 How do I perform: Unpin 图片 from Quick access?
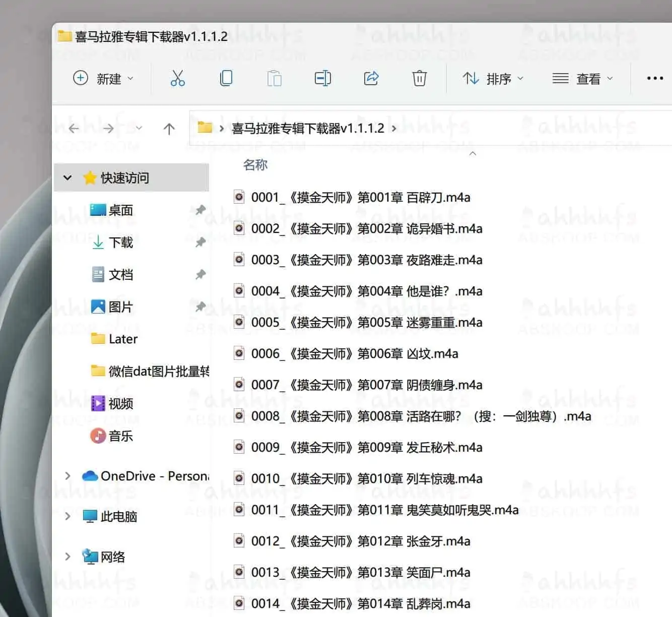pos(200,306)
